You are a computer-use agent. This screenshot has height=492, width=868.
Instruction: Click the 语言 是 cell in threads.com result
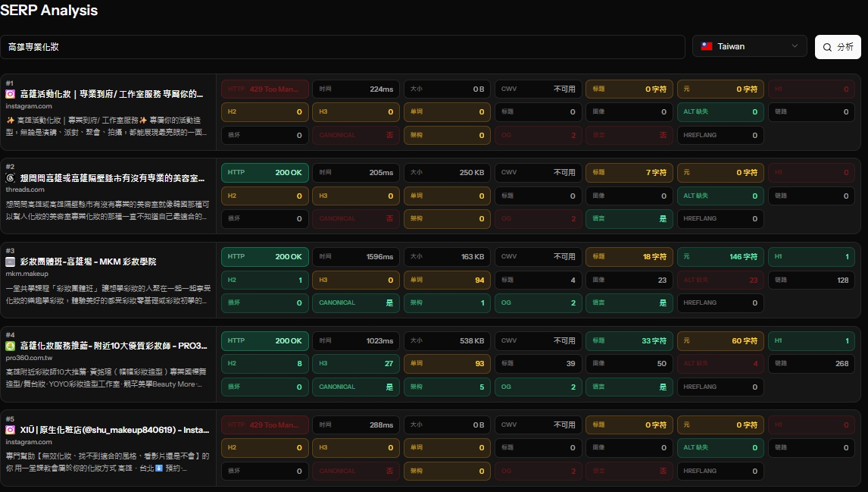tap(629, 218)
